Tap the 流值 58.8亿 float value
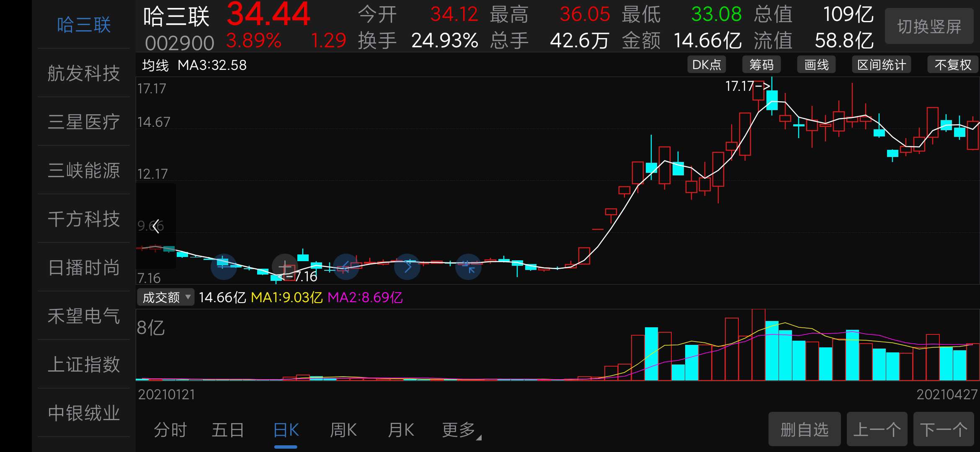This screenshot has height=452, width=980. [814, 41]
